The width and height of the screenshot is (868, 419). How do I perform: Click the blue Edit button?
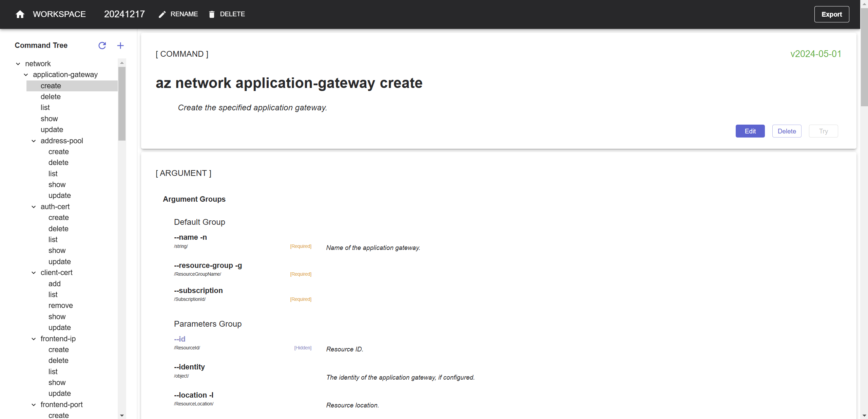750,131
